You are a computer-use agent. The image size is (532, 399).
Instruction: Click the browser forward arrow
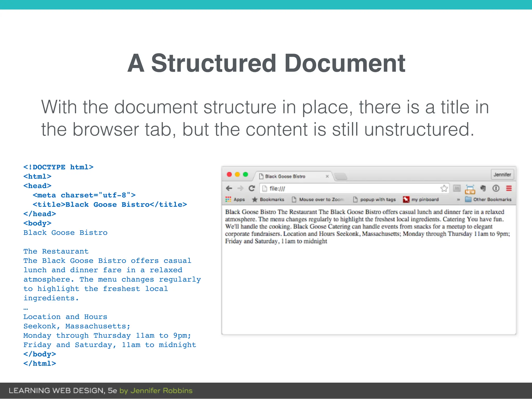[241, 188]
